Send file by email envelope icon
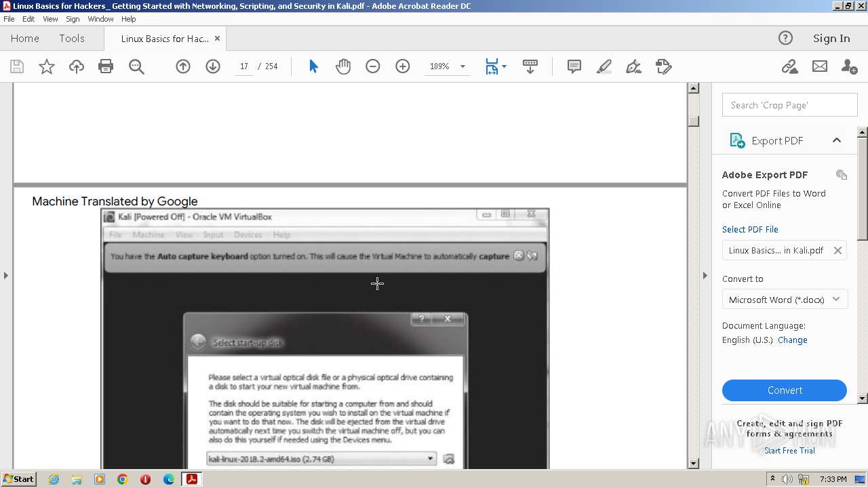 click(x=820, y=66)
